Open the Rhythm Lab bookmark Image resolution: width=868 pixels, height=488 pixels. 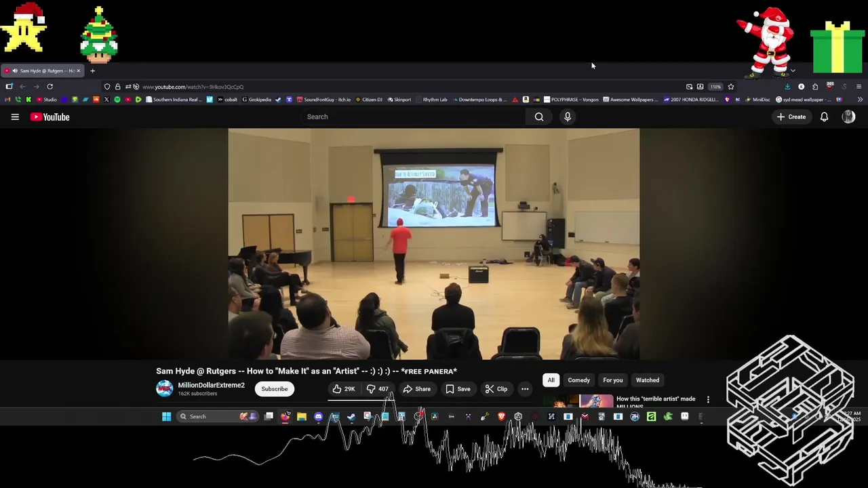[431, 100]
